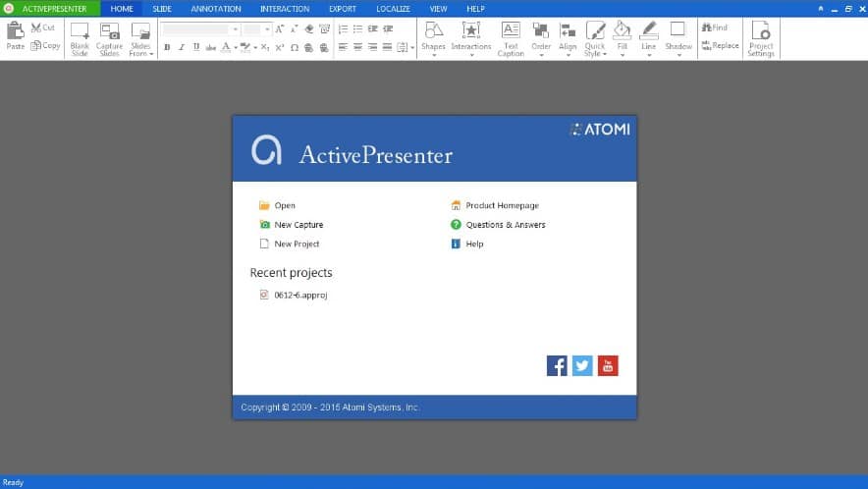868x489 pixels.
Task: Switch to the ANNOTATION ribbon tab
Action: click(x=216, y=9)
